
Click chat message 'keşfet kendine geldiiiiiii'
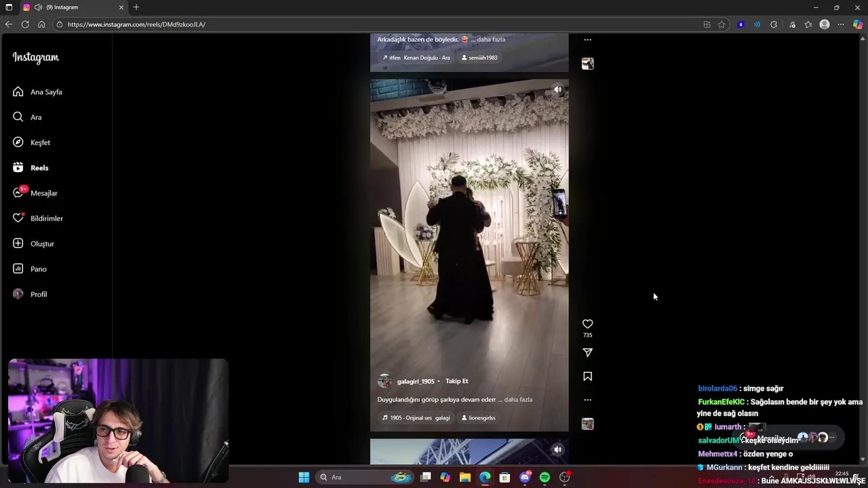(x=789, y=468)
